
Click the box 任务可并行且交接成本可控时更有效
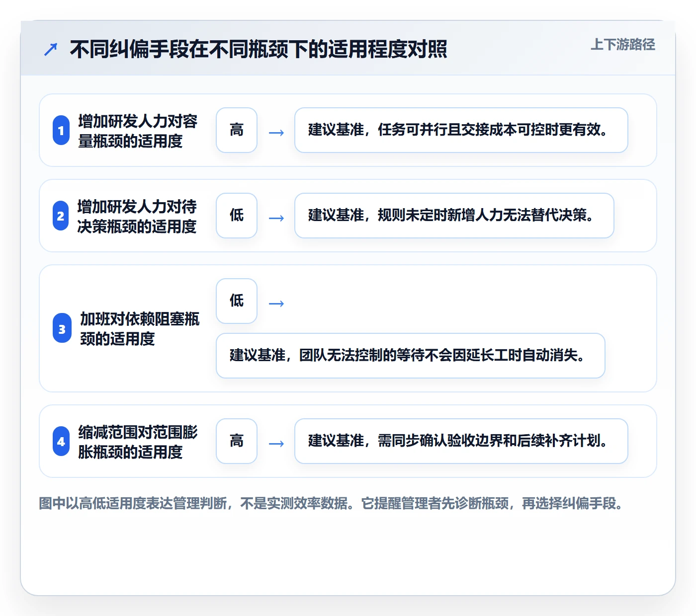coord(461,130)
